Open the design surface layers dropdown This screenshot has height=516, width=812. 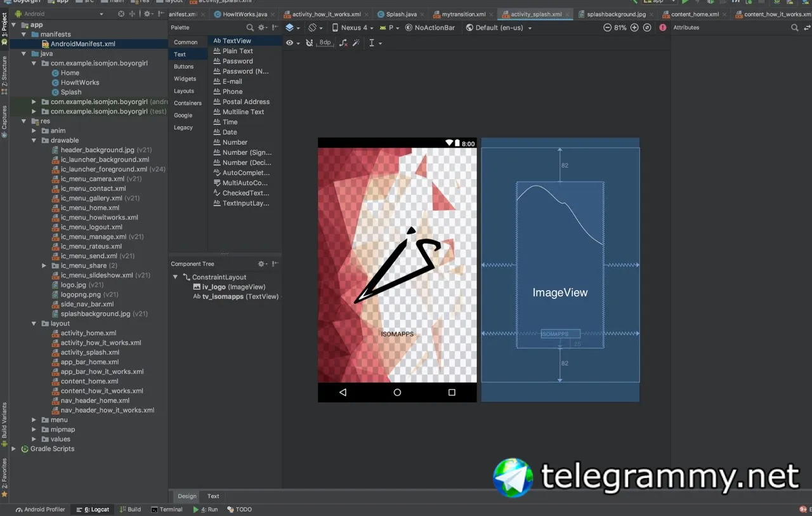click(x=292, y=28)
